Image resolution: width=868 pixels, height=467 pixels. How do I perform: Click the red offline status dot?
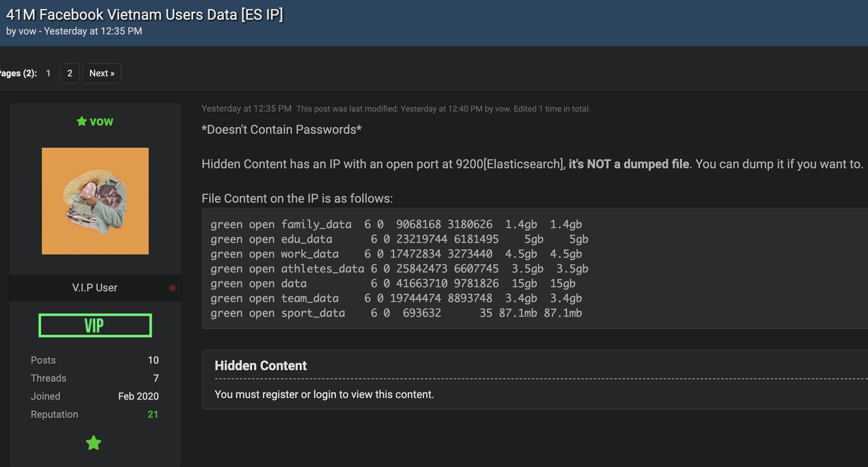pos(172,288)
